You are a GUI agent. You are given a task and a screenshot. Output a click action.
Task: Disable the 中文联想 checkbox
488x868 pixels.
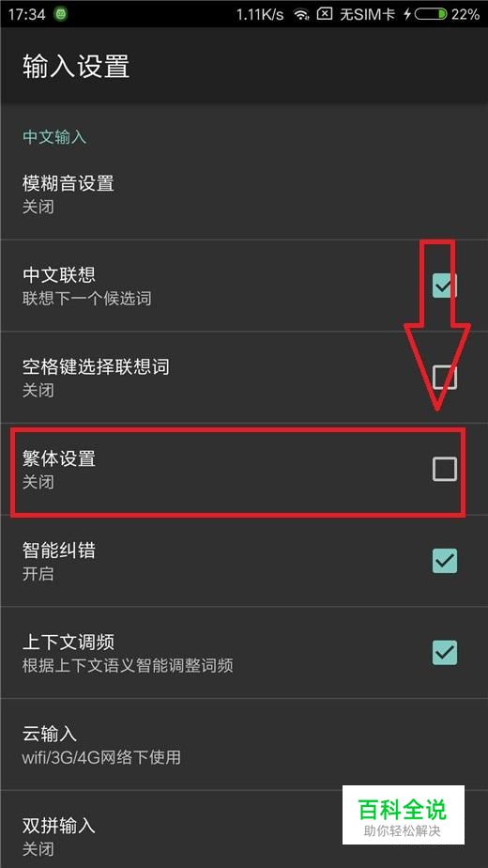[444, 286]
